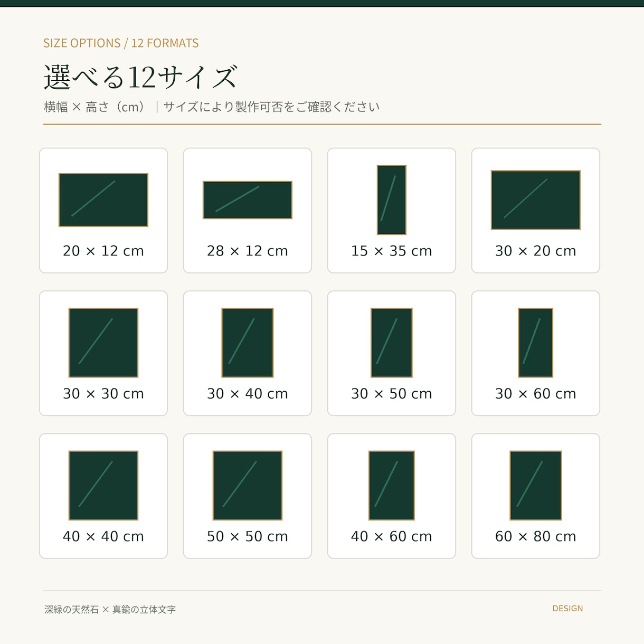The height and width of the screenshot is (644, 644).
Task: Choose the 30 × 50 cm green panel thumbnail
Action: coord(392,343)
